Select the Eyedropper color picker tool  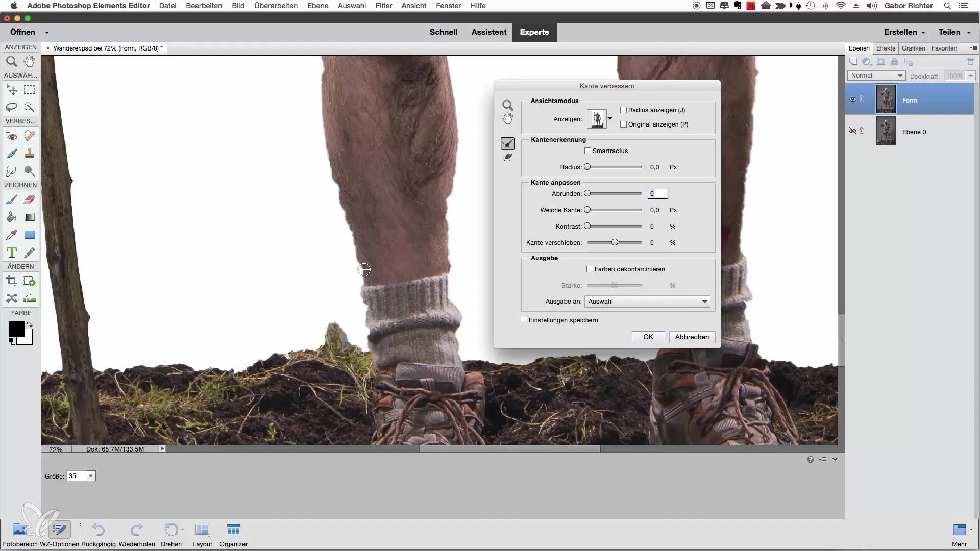coord(11,235)
